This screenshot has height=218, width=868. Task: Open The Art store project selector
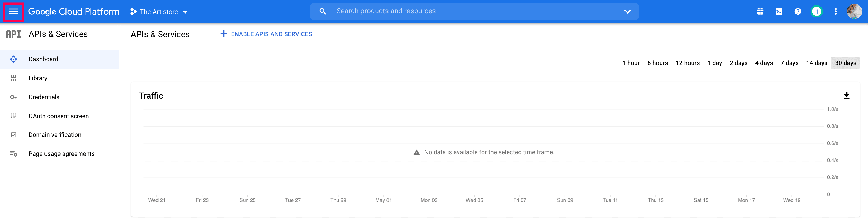[159, 12]
